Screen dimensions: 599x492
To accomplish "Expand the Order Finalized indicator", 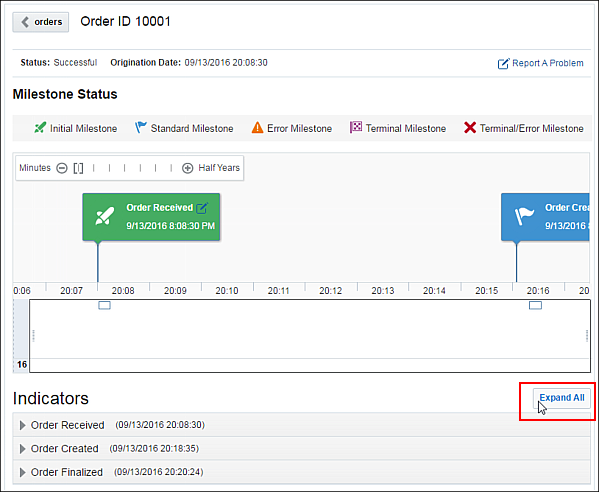I will coord(23,473).
